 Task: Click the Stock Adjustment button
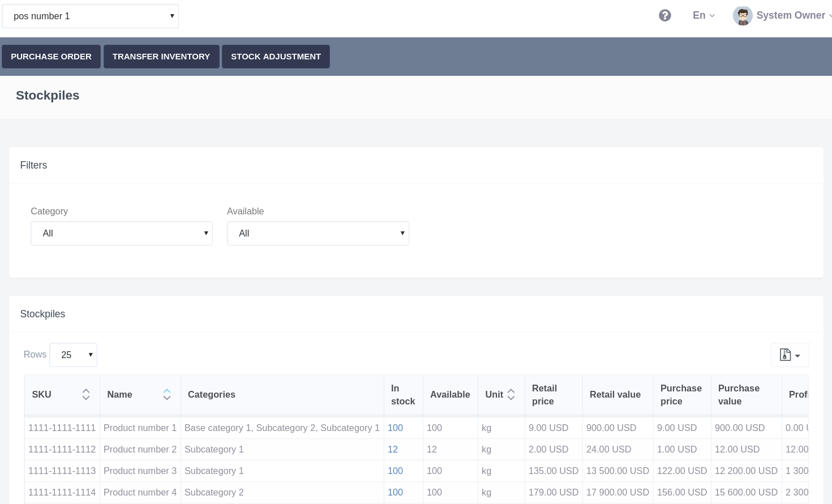pyautogui.click(x=276, y=57)
